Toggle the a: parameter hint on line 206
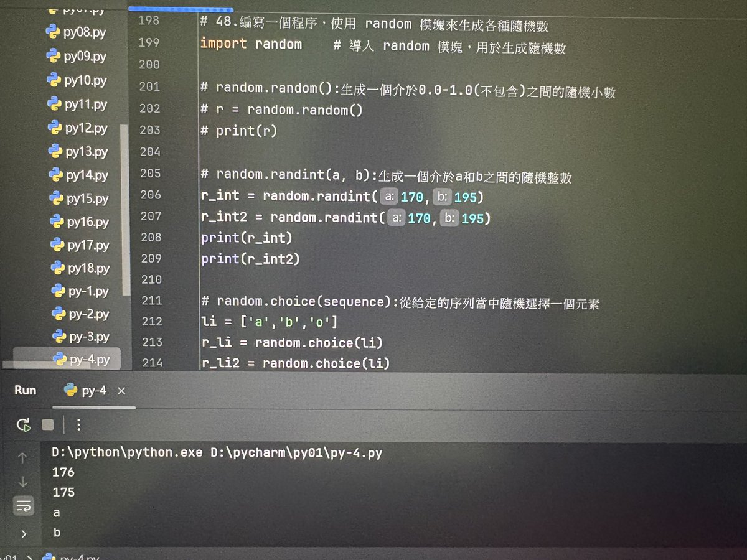747x560 pixels. 389,196
